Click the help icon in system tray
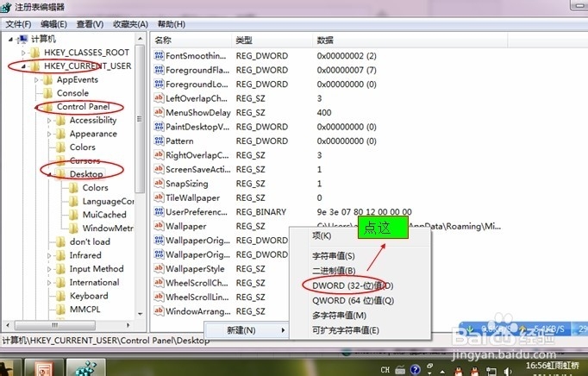 coord(415,370)
